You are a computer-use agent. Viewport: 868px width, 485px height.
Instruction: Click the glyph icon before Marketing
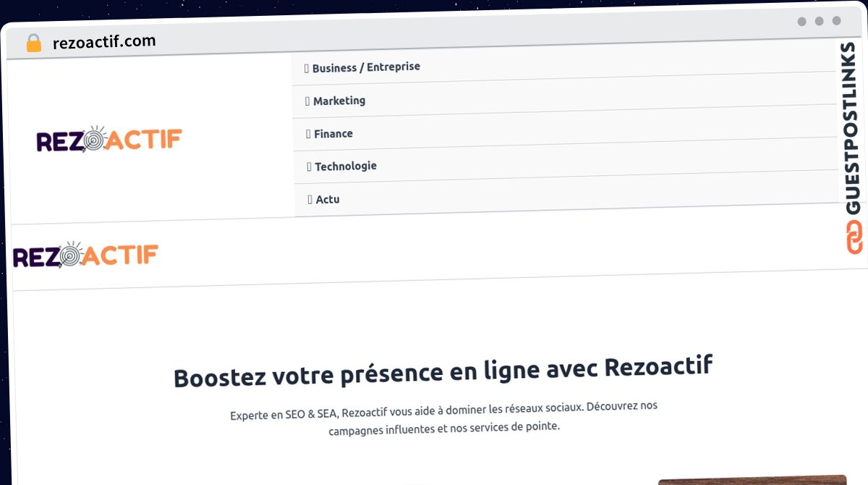pos(307,101)
